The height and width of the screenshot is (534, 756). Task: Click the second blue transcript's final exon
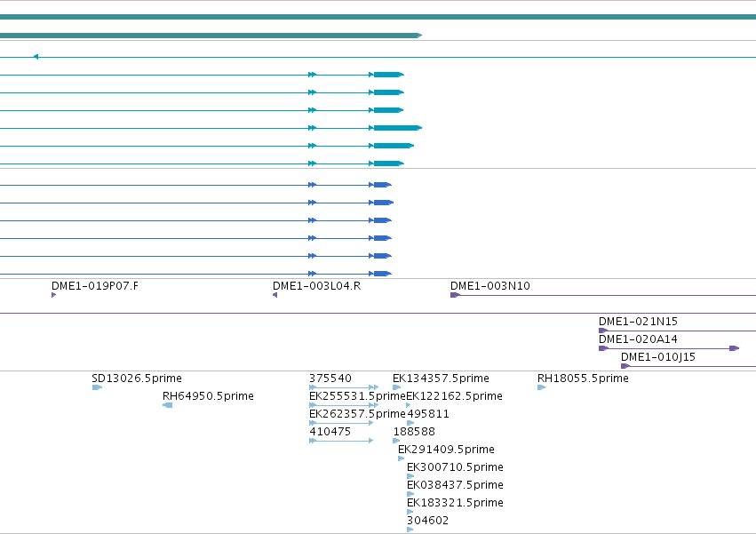(384, 203)
